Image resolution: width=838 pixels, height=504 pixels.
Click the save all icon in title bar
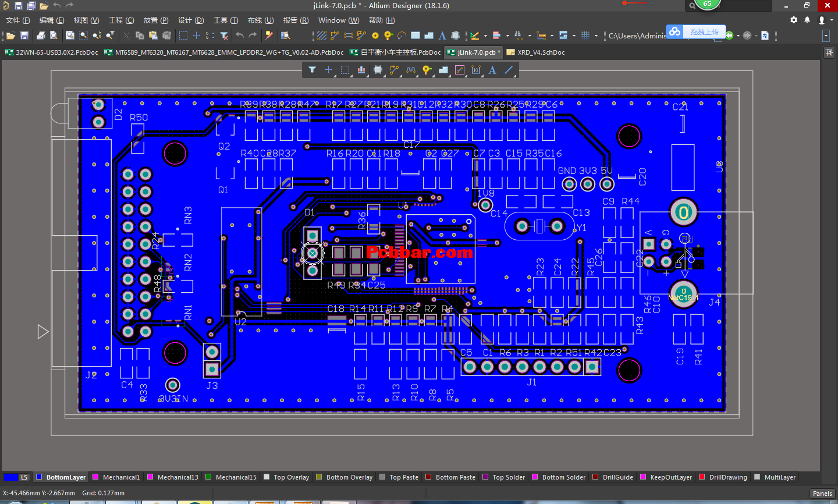tap(31, 6)
